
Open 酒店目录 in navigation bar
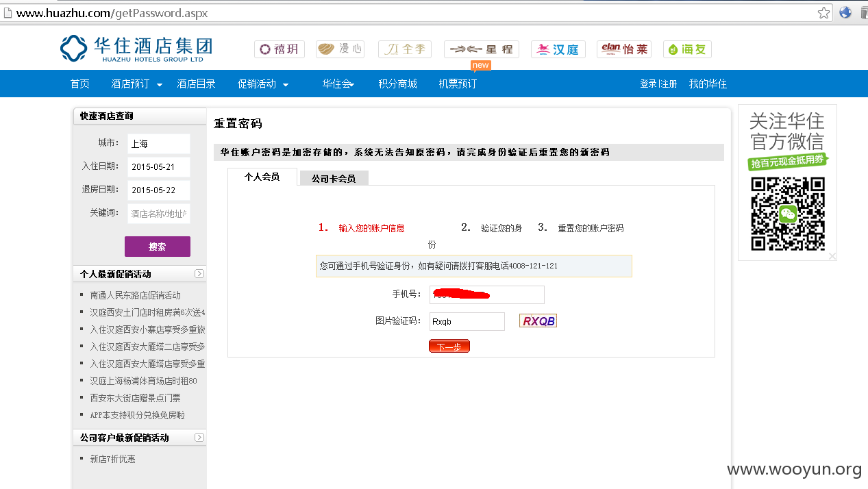tap(197, 84)
